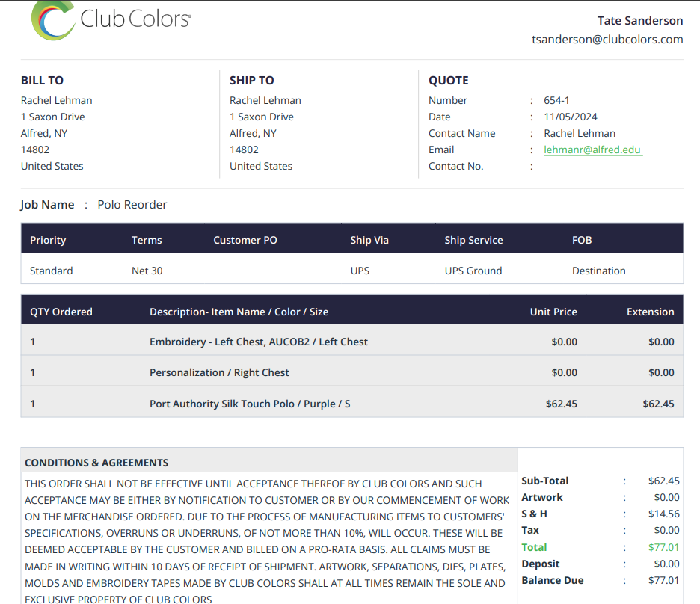Viewport: 700px width, 604px height.
Task: Click the Ship Via column header
Action: click(x=369, y=240)
